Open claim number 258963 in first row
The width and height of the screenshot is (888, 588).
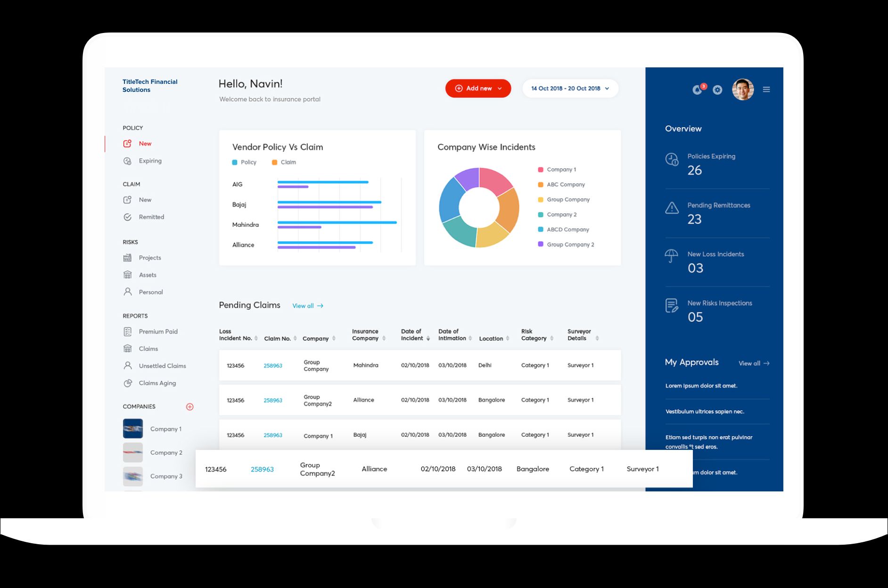coord(272,366)
